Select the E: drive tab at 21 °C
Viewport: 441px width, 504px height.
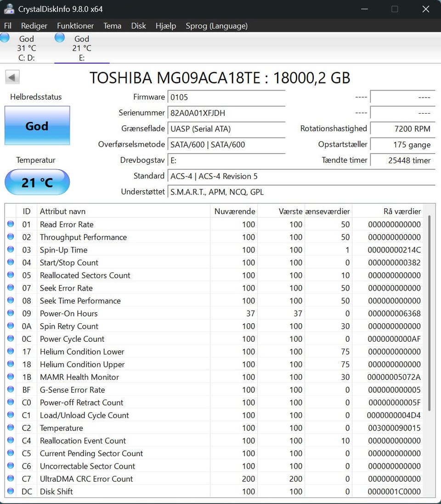click(81, 48)
